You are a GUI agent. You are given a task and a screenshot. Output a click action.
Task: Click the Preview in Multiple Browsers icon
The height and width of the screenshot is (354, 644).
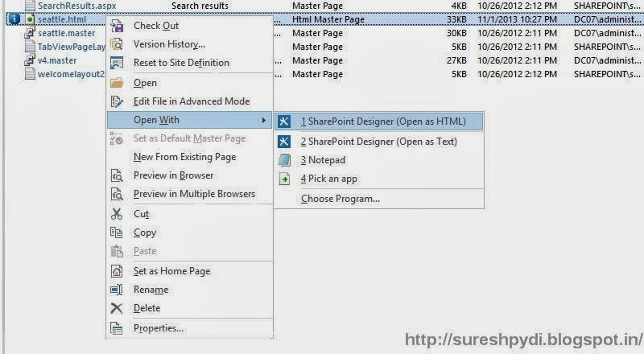pyautogui.click(x=117, y=194)
